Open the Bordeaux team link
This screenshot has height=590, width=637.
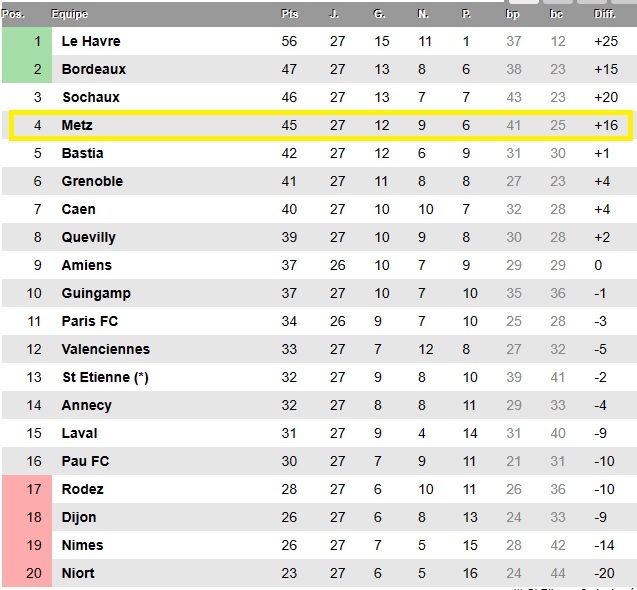tap(94, 69)
